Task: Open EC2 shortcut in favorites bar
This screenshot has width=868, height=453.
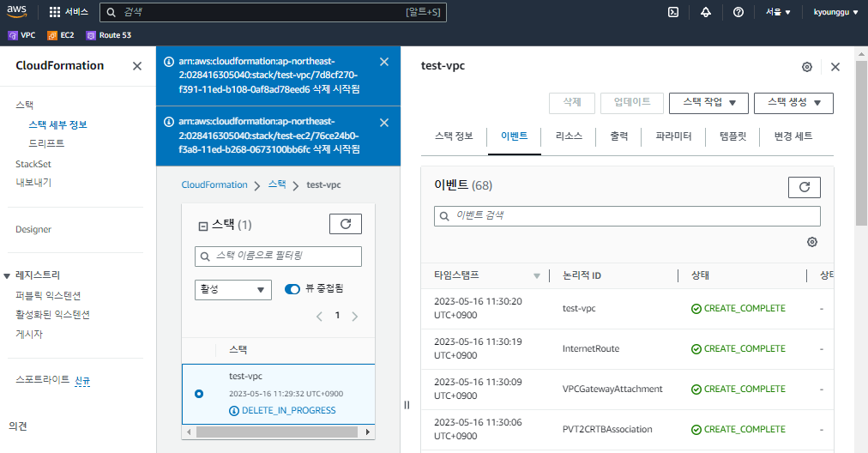Action: pos(60,35)
